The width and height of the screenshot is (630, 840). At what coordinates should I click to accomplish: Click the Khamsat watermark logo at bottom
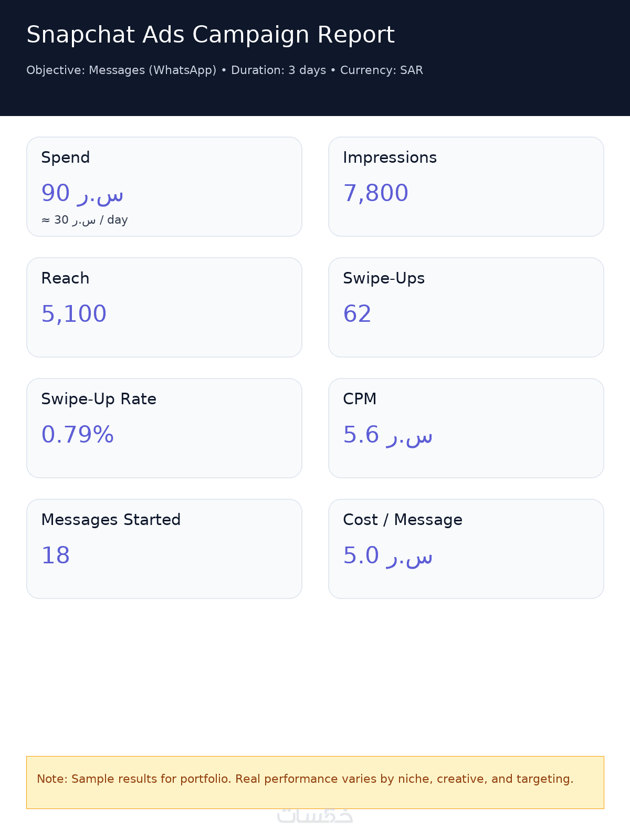(315, 815)
